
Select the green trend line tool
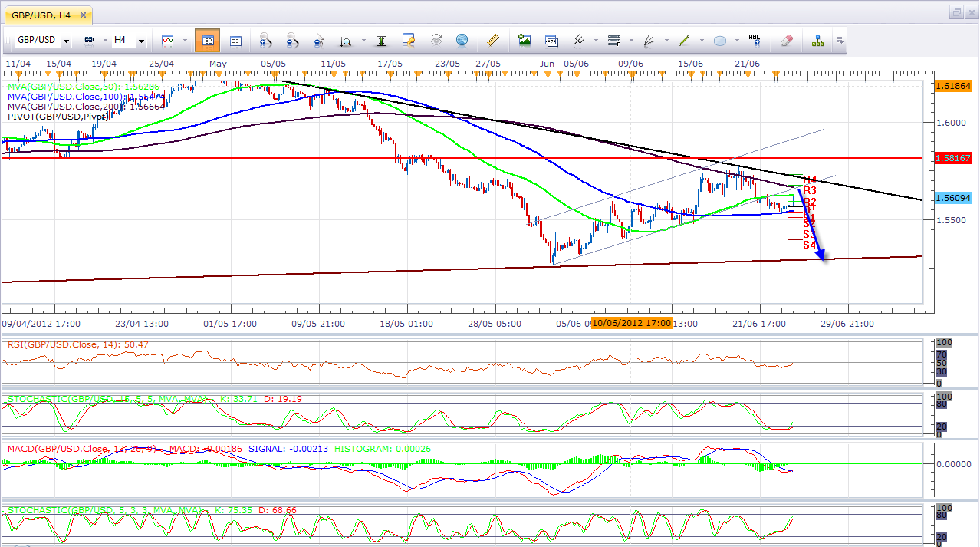684,40
